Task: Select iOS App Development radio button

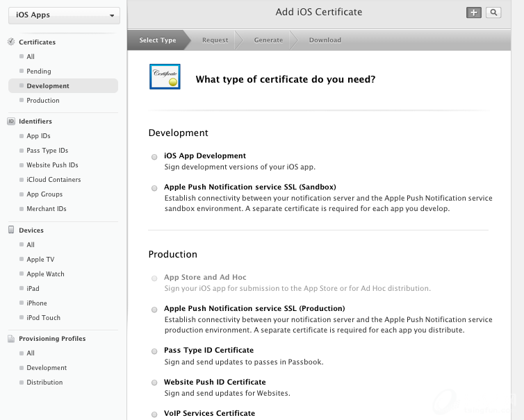Action: [x=154, y=157]
